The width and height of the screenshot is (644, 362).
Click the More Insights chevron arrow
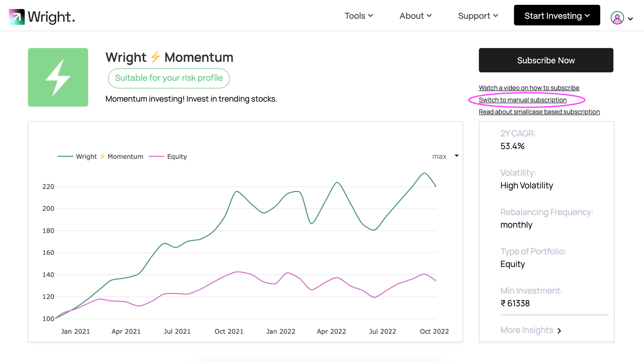point(559,331)
